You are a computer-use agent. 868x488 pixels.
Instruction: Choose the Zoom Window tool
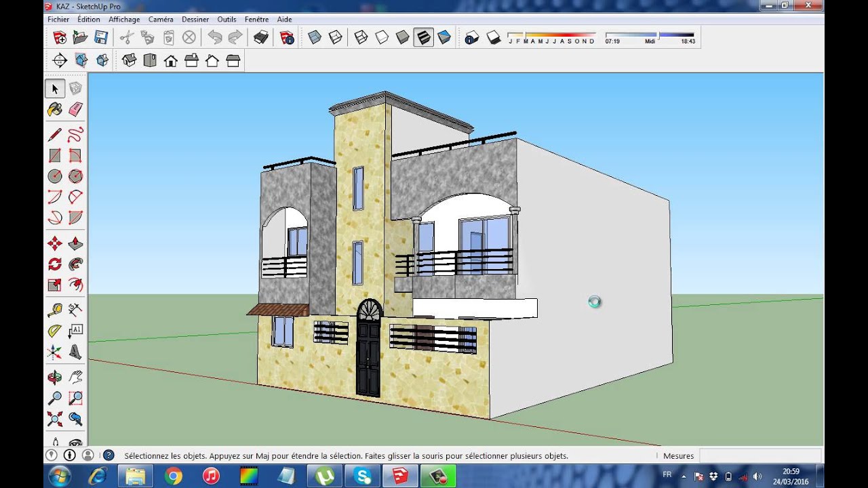[x=75, y=399]
